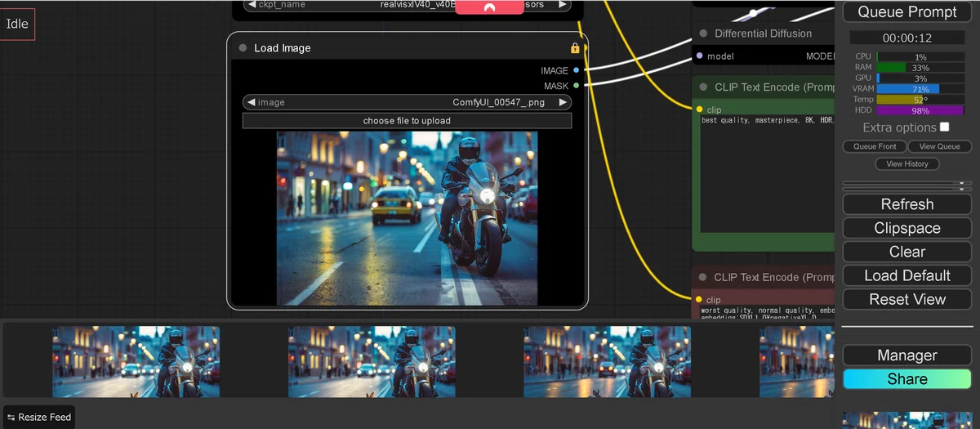Open the partially visible fourth feed thumbnail
This screenshot has height=429, width=980.
pyautogui.click(x=797, y=362)
